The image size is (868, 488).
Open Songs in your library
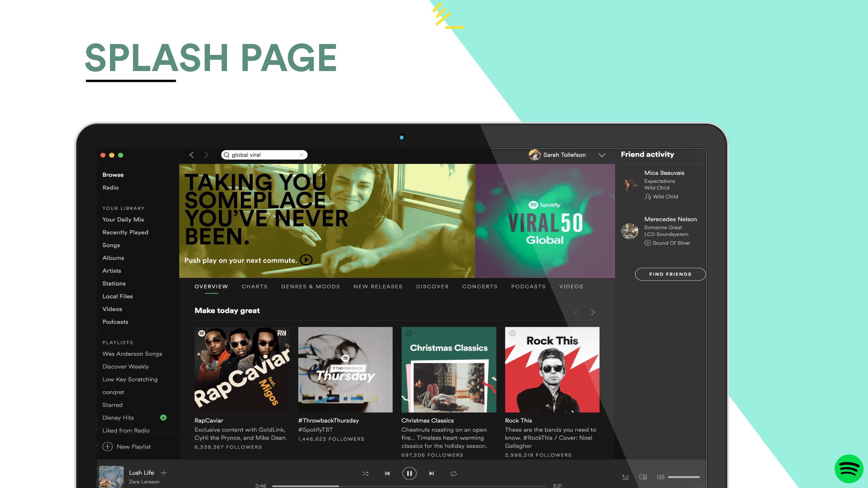pyautogui.click(x=111, y=245)
